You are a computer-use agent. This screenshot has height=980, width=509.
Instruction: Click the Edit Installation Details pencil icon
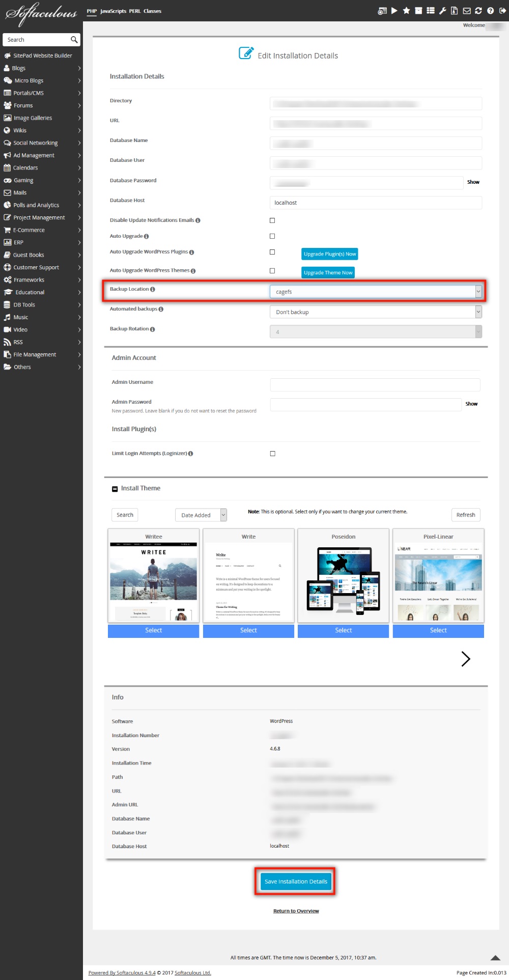click(x=246, y=53)
